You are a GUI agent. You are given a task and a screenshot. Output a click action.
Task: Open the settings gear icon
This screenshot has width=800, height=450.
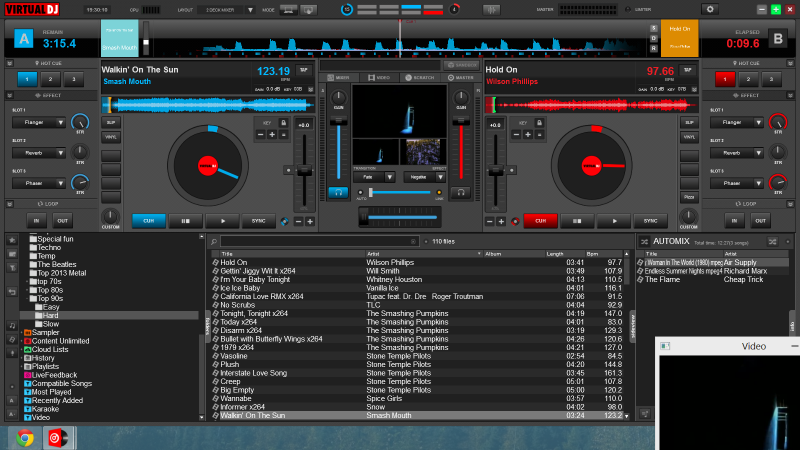coord(710,9)
